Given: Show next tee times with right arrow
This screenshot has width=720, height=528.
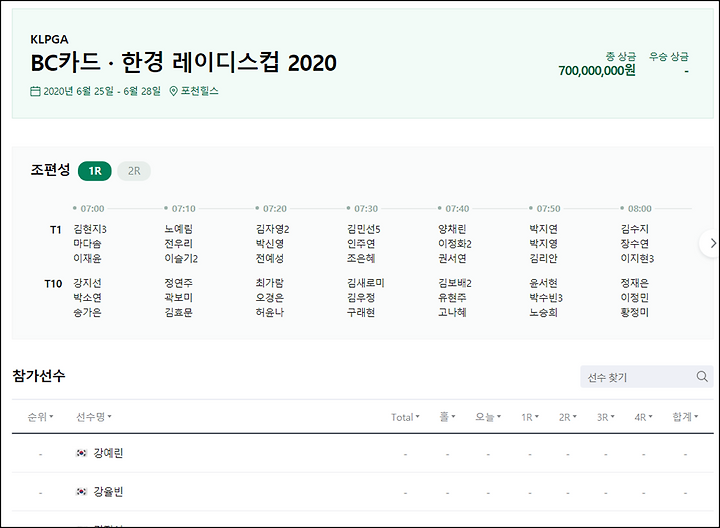Looking at the screenshot, I should tap(712, 243).
